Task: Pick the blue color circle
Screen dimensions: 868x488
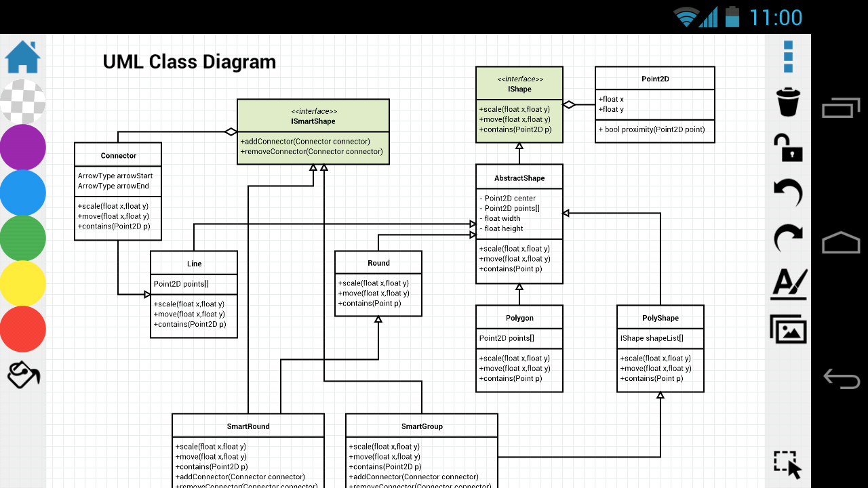Action: click(x=22, y=192)
